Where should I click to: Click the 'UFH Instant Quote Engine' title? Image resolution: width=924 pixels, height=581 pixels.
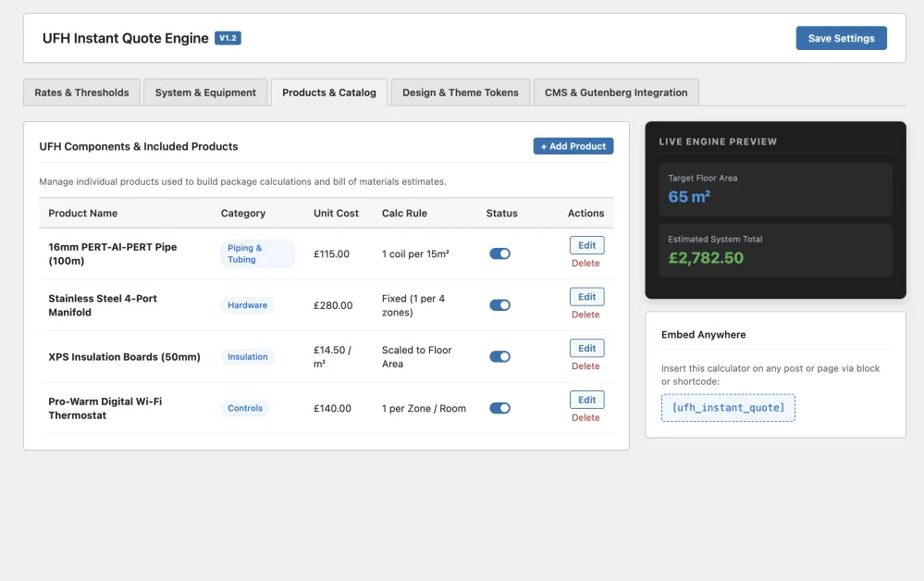[x=126, y=38]
